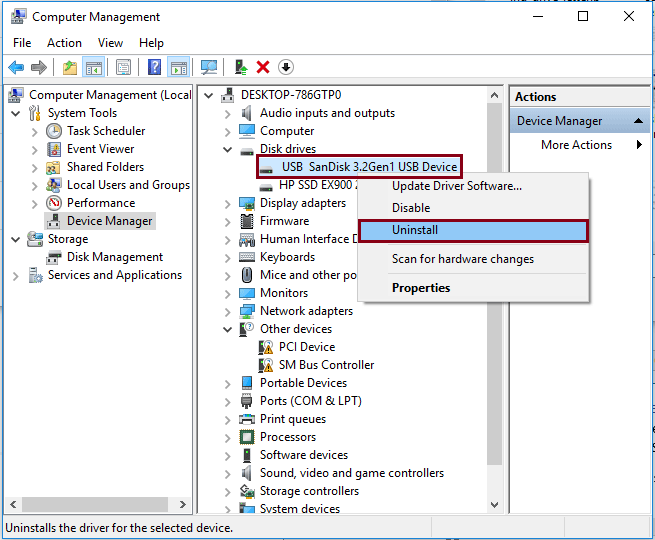Select USB SanDisk 3.2Gen1 USB Device
This screenshot has width=655, height=540.
(369, 167)
